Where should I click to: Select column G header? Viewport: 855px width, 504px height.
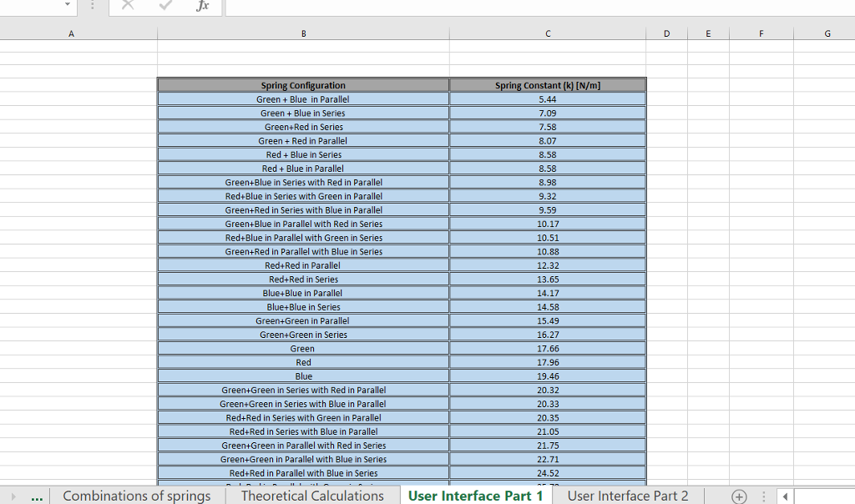827,33
